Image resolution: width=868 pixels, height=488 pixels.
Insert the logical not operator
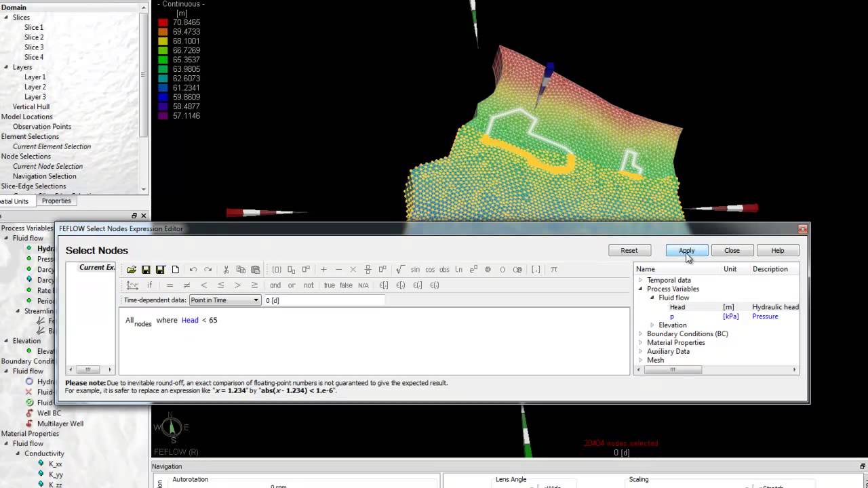click(309, 285)
